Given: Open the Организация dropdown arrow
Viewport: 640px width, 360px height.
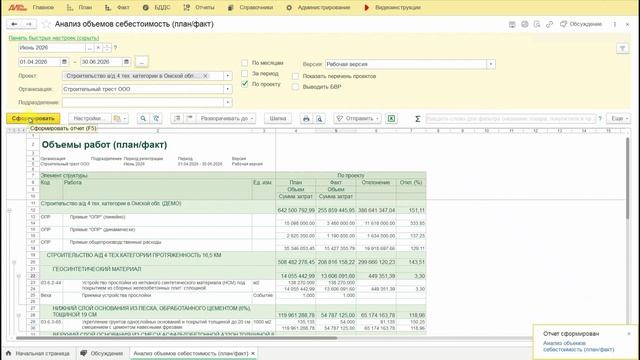Looking at the screenshot, I should [x=228, y=89].
